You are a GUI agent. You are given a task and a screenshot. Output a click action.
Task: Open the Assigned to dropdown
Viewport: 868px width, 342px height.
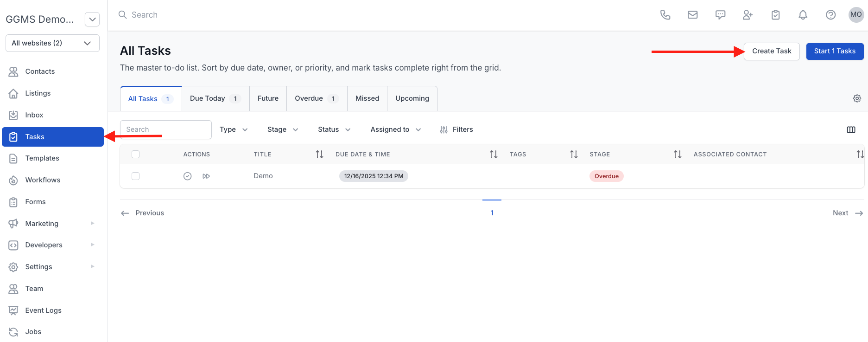[x=395, y=129]
